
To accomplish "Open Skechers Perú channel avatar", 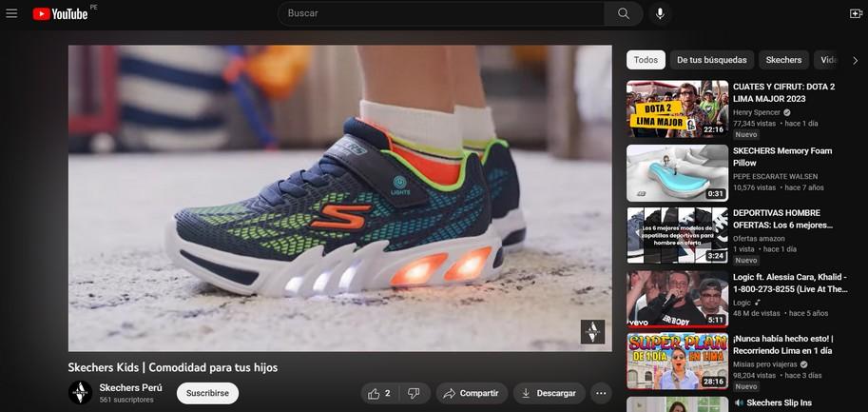I will (80, 393).
